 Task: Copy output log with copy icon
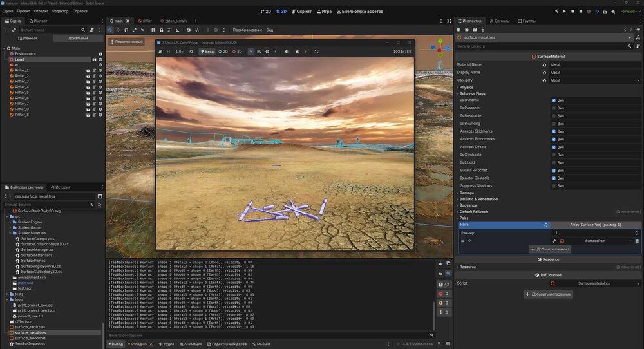(x=448, y=263)
